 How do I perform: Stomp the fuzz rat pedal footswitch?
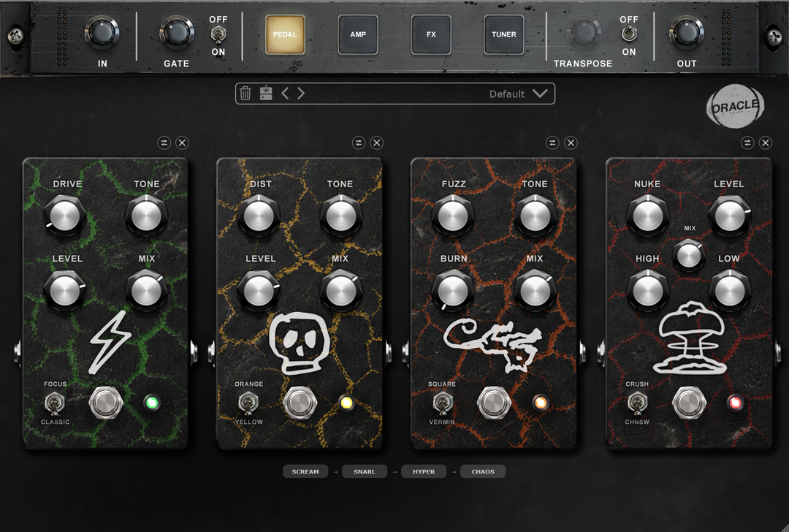[494, 403]
